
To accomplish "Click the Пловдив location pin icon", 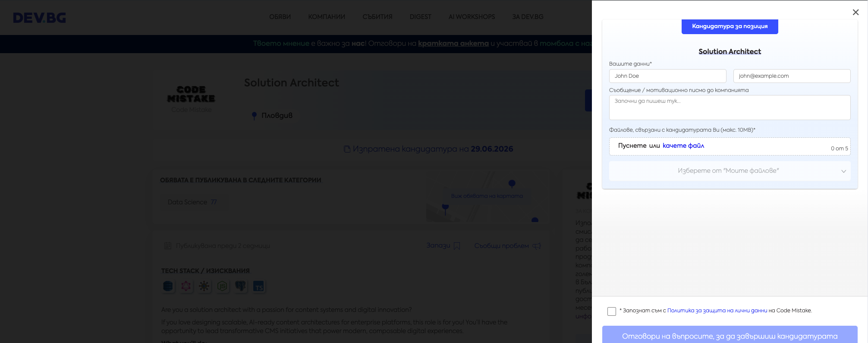I will (254, 115).
